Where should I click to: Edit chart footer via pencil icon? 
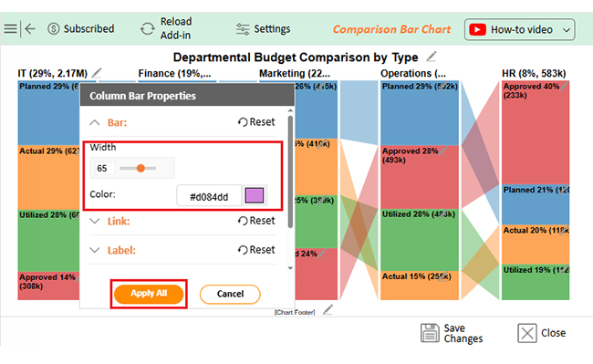point(328,310)
